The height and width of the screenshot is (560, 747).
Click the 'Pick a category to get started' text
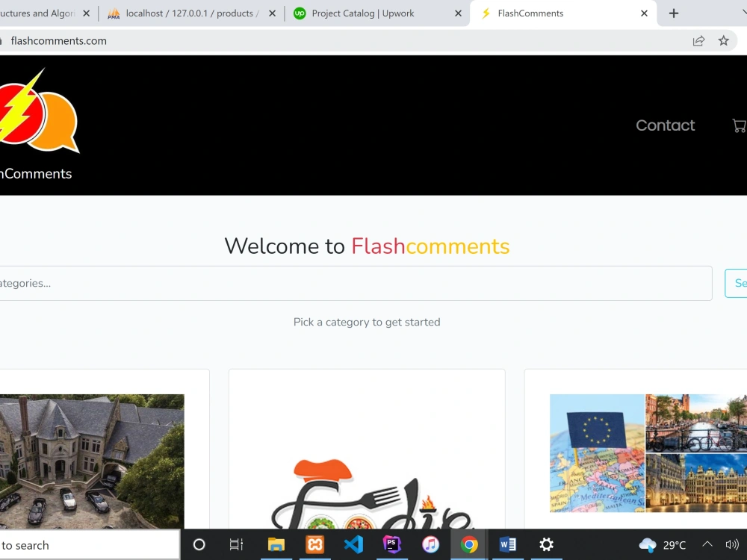point(367,323)
